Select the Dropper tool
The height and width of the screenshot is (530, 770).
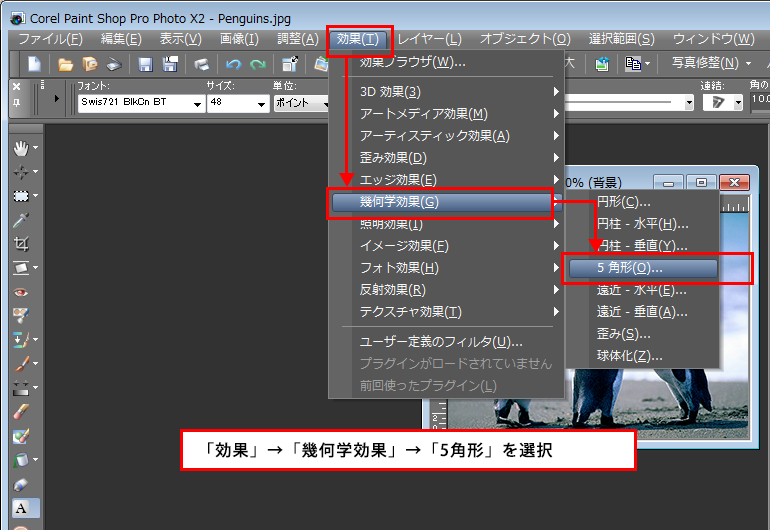tap(21, 220)
